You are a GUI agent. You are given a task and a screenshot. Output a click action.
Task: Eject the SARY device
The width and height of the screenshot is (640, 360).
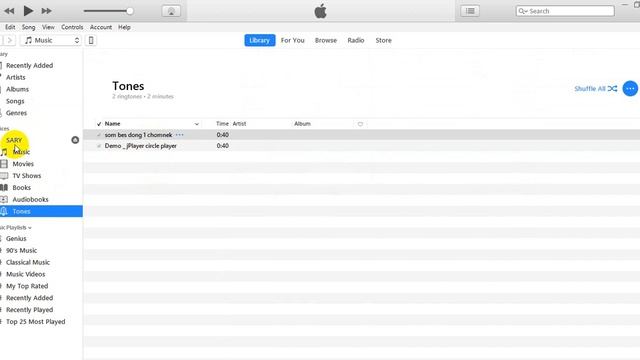(75, 140)
